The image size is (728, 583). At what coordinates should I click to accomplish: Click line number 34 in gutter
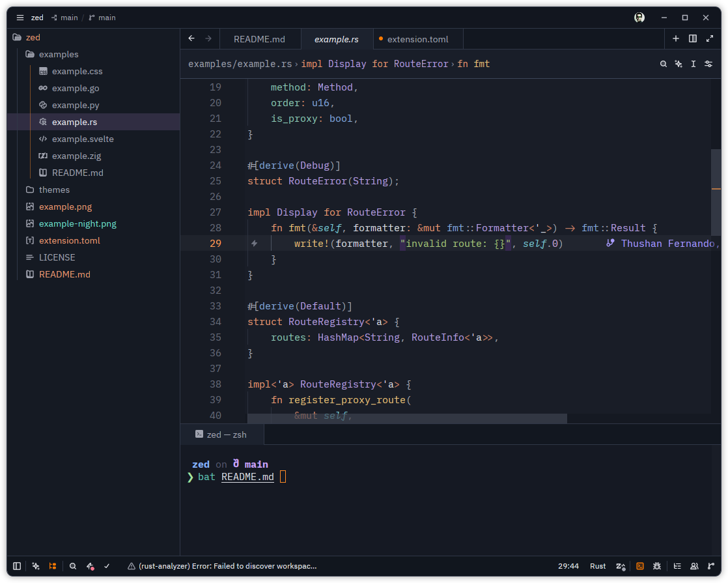click(216, 321)
